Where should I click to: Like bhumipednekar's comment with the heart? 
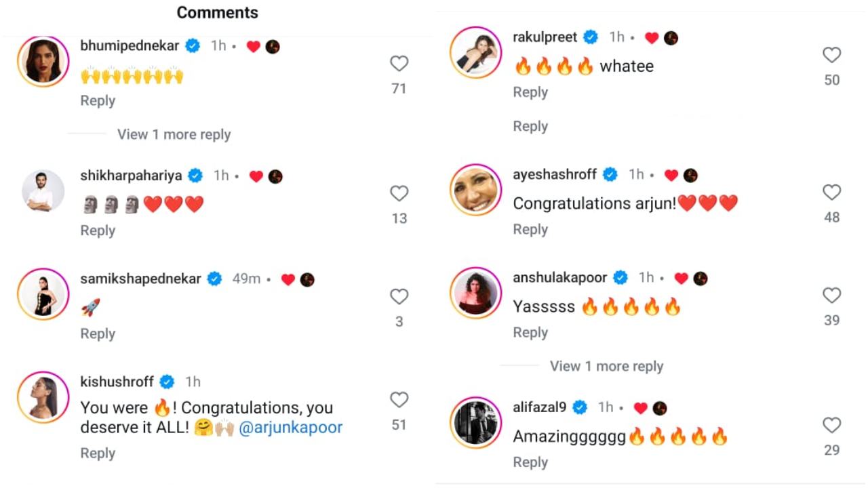pyautogui.click(x=399, y=64)
